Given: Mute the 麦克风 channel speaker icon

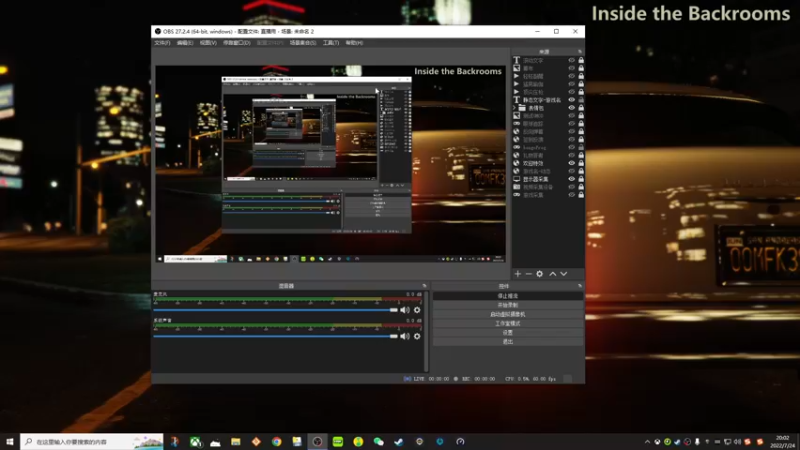Looking at the screenshot, I should [x=405, y=310].
